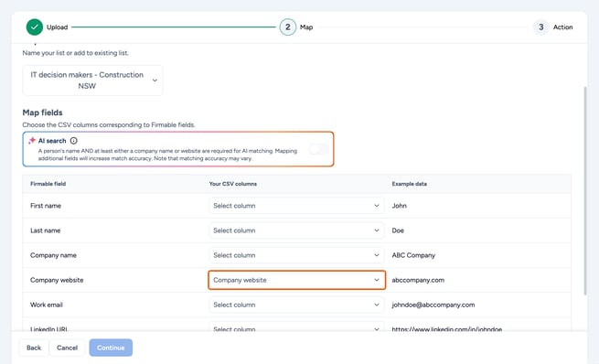
Task: Click the Continue button
Action: pyautogui.click(x=111, y=348)
